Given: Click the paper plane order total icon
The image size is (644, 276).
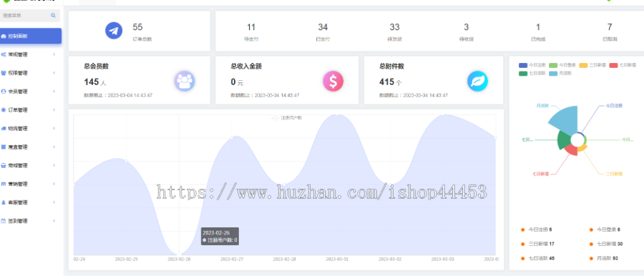Looking at the screenshot, I should (114, 31).
